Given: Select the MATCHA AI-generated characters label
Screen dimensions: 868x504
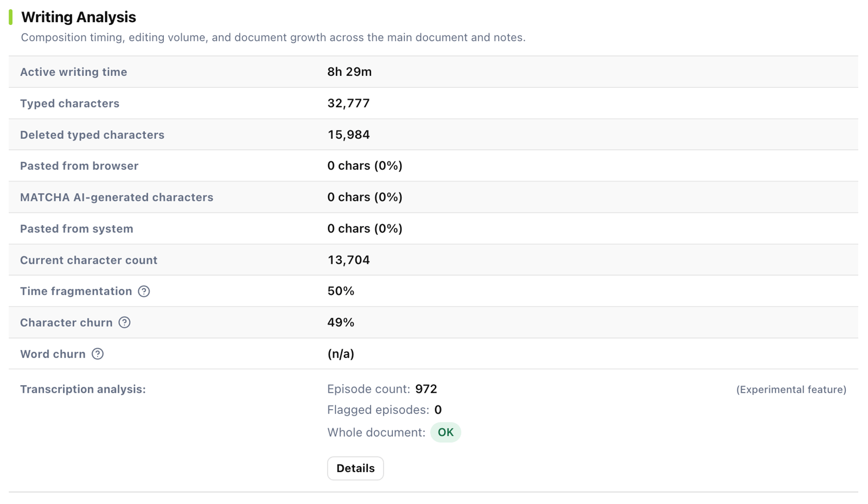Looking at the screenshot, I should 117,197.
